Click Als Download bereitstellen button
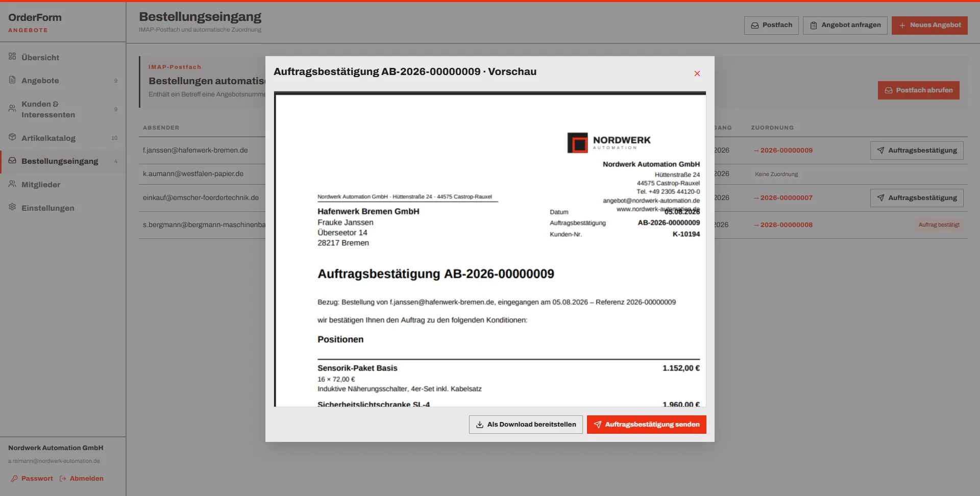 click(526, 425)
